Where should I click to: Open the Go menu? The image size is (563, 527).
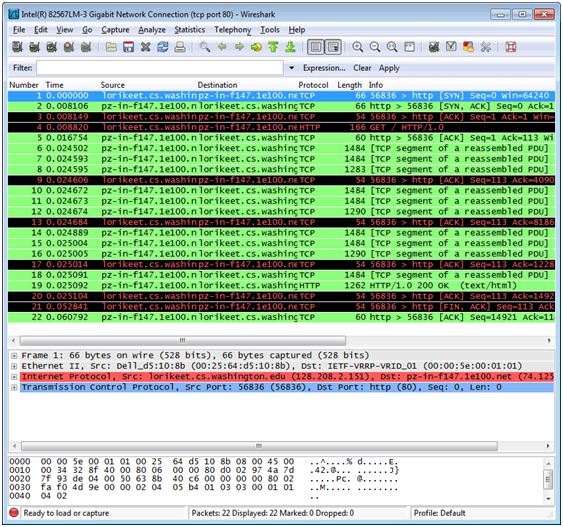tap(87, 30)
